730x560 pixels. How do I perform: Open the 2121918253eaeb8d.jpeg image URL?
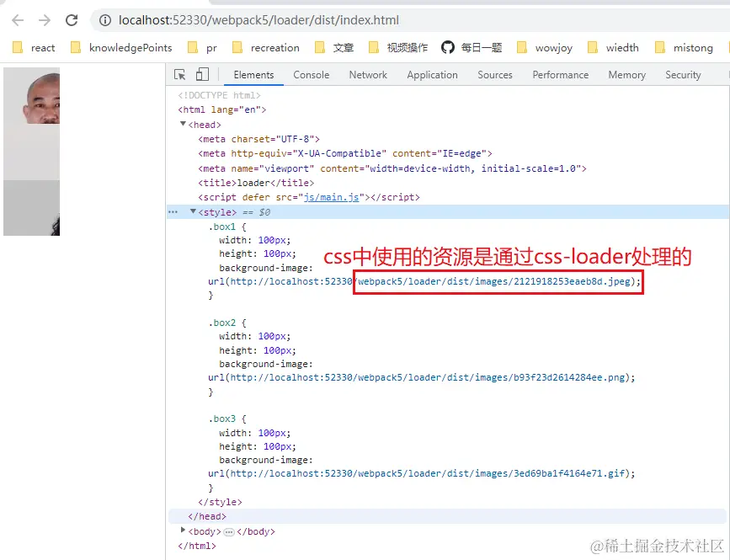tap(430, 281)
